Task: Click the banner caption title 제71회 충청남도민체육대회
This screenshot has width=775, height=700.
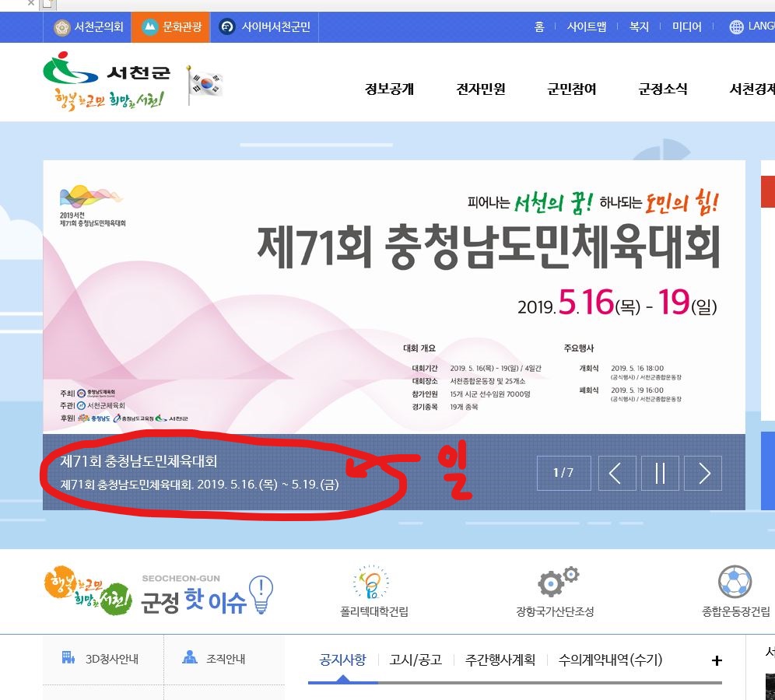Action: pos(139,461)
